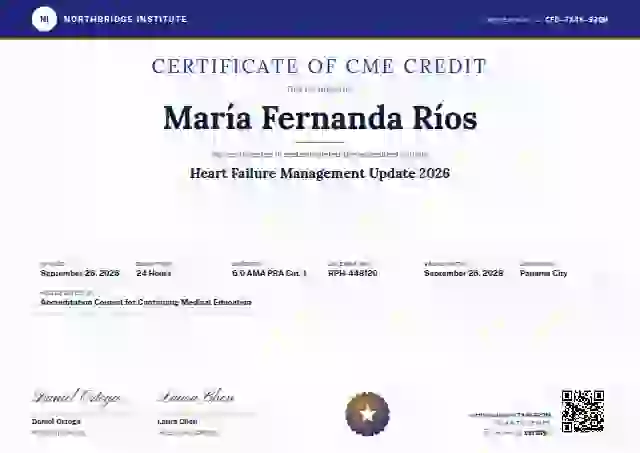The width and height of the screenshot is (640, 453).
Task: Click Accreditation Council for Continuing Medical Education
Action: (x=146, y=302)
